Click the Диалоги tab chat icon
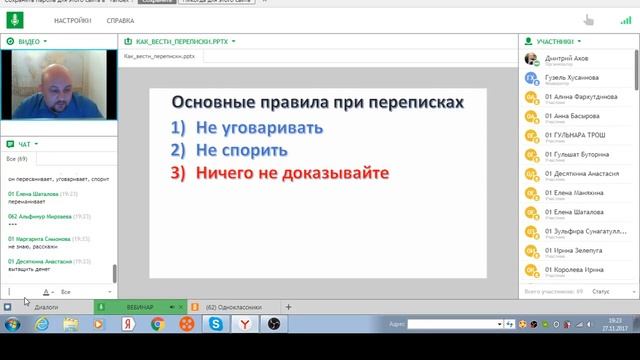Image resolution: width=640 pixels, height=360 pixels. click(7, 307)
